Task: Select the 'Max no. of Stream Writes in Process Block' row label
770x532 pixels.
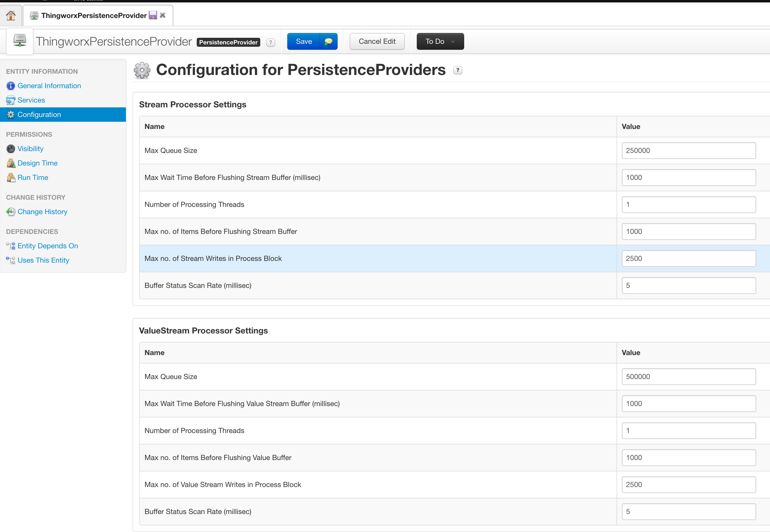Action: pos(213,258)
